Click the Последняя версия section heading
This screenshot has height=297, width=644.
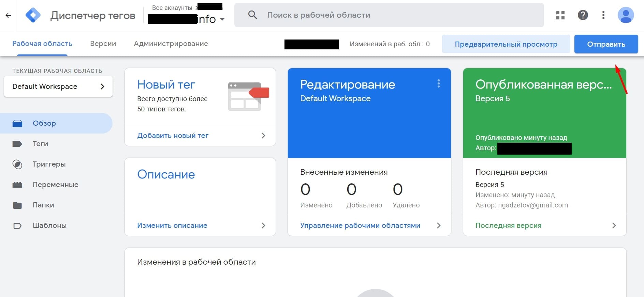tap(511, 172)
